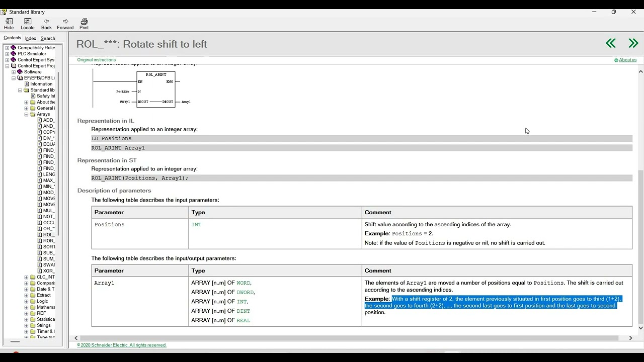Click the 'ROL_ARINT Array1' IL code line
644x362 pixels.
point(362,148)
